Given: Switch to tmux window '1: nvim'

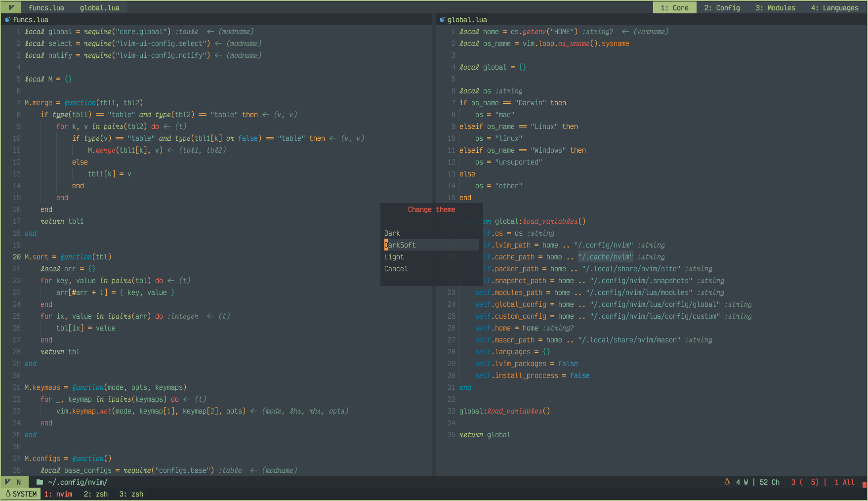Looking at the screenshot, I should coord(58,494).
